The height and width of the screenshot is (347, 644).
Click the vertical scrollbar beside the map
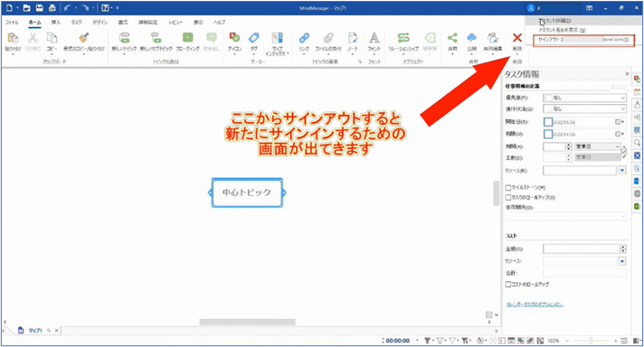pyautogui.click(x=497, y=193)
